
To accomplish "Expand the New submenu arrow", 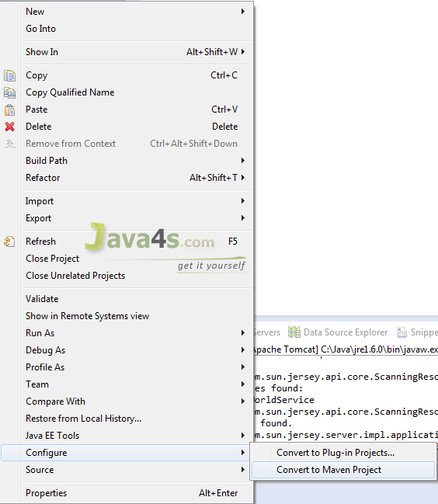I will 243,12.
